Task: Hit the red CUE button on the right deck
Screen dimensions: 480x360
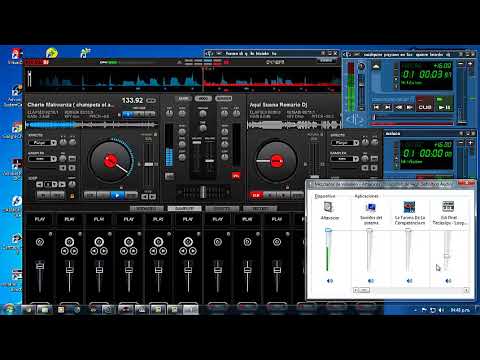Action: tap(256, 195)
